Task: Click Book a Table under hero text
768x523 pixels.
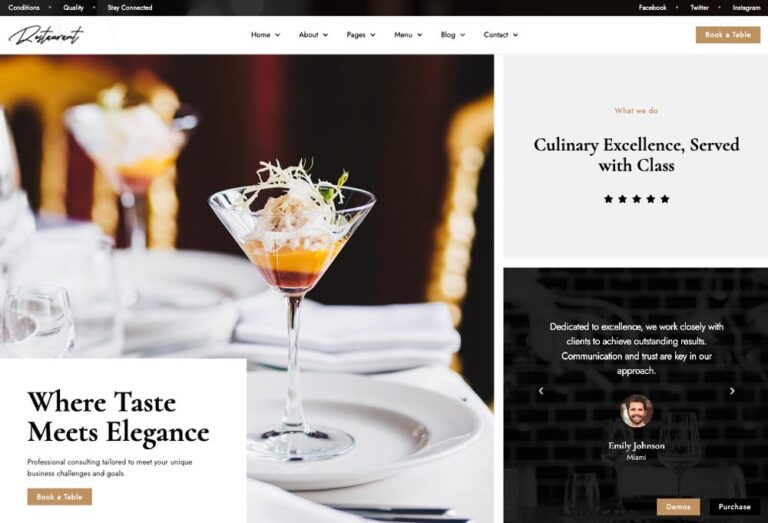Action: click(x=59, y=497)
